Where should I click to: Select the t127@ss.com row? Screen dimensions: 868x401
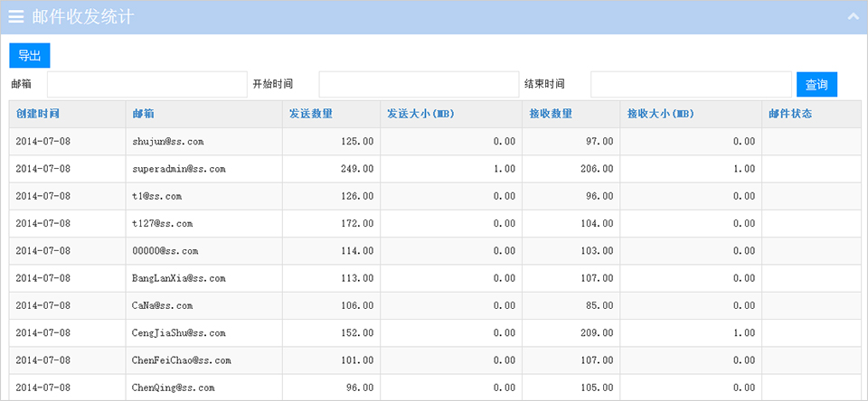click(435, 223)
